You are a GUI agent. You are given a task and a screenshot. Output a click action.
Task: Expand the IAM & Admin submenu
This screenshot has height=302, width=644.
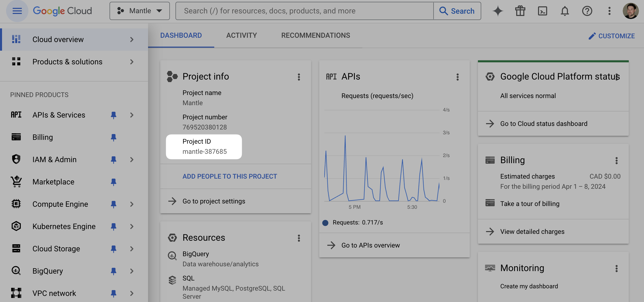[132, 159]
